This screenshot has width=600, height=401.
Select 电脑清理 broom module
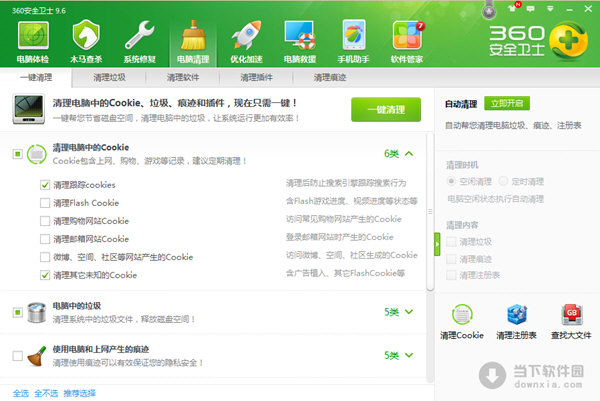pyautogui.click(x=193, y=42)
